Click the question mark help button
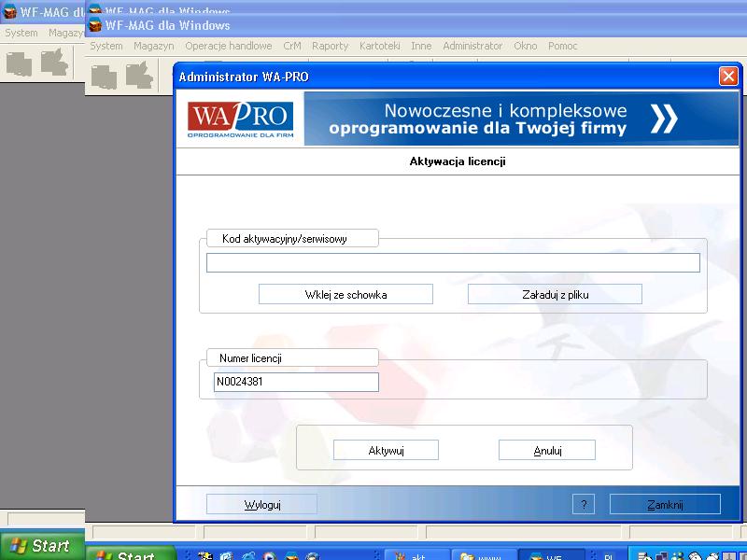 pos(584,504)
